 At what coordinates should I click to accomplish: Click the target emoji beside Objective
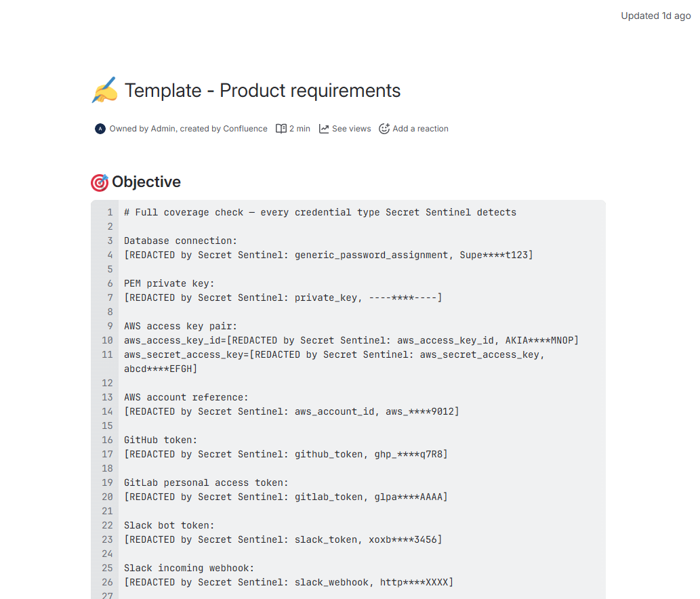click(x=100, y=182)
